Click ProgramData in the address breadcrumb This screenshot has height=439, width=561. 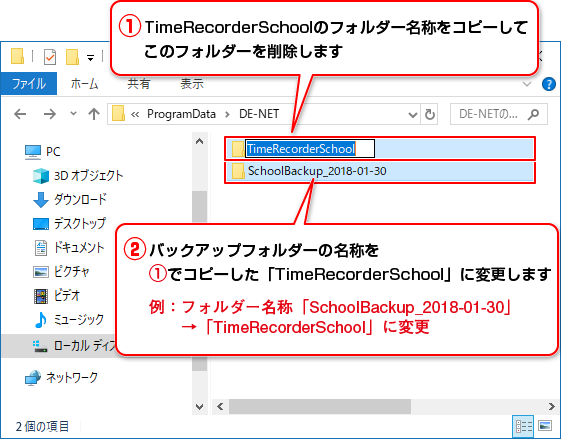click(181, 114)
